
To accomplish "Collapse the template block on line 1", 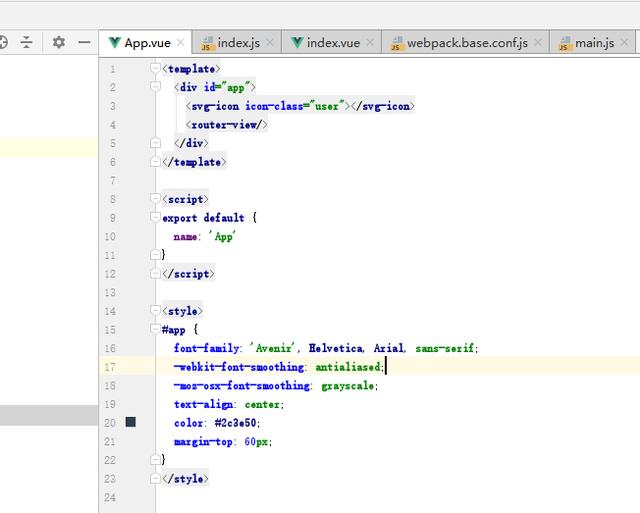I will [155, 68].
